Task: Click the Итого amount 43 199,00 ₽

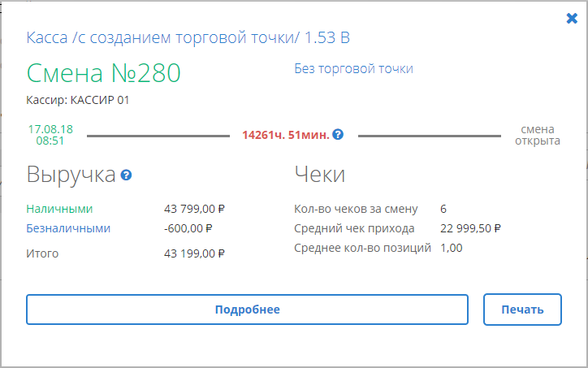Action: 194,253
